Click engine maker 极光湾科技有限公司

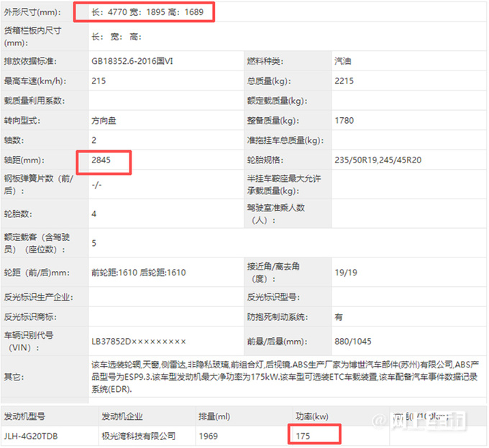(x=139, y=436)
